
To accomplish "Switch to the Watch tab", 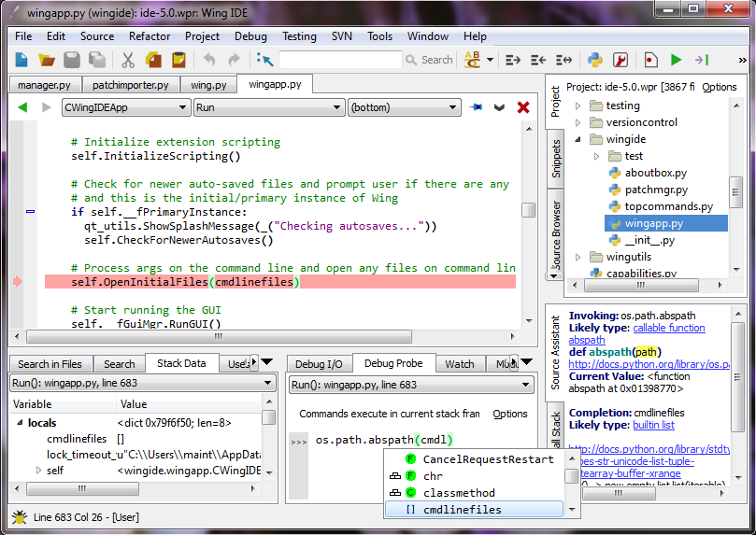I will tap(460, 364).
